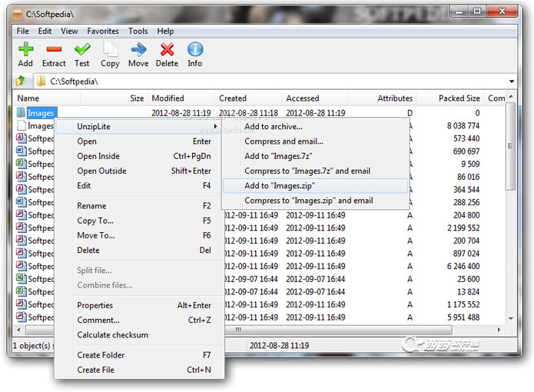The height and width of the screenshot is (392, 534).
Task: Select Compress and email option
Action: pyautogui.click(x=284, y=141)
